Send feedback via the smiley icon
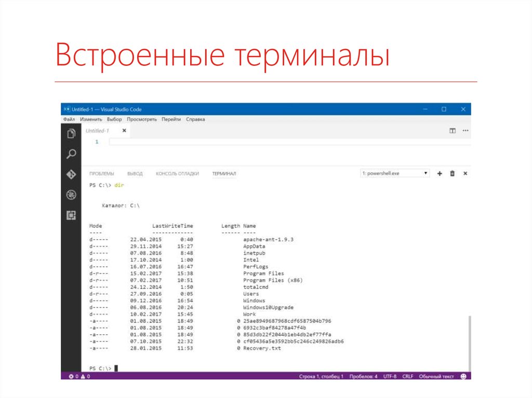Viewport: 532px width, 398px height. coord(464,375)
